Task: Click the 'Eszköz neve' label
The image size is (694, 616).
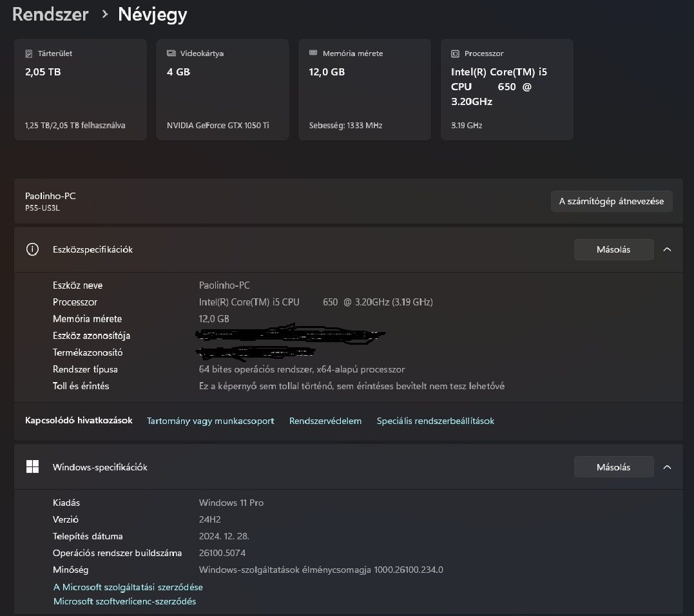Action: pos(77,285)
